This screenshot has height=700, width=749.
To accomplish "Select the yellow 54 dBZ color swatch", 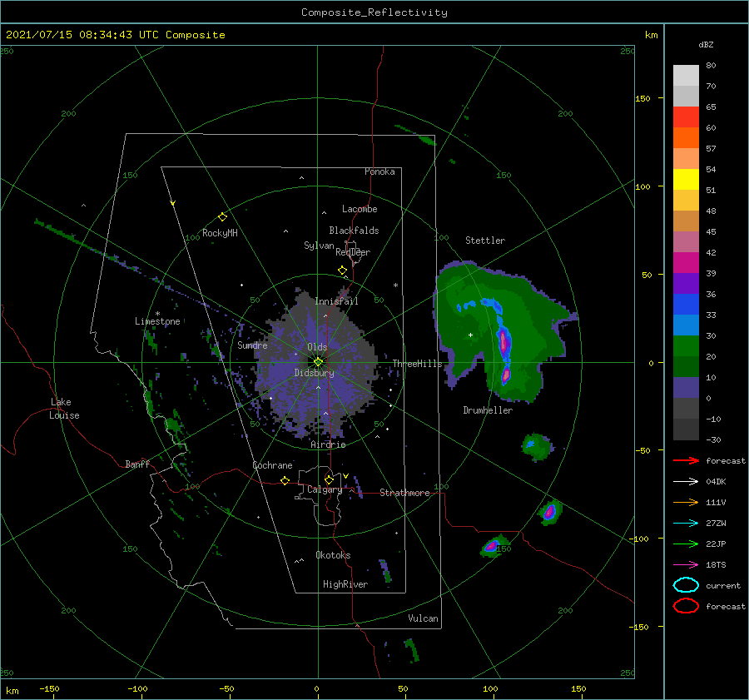I will coord(686,179).
